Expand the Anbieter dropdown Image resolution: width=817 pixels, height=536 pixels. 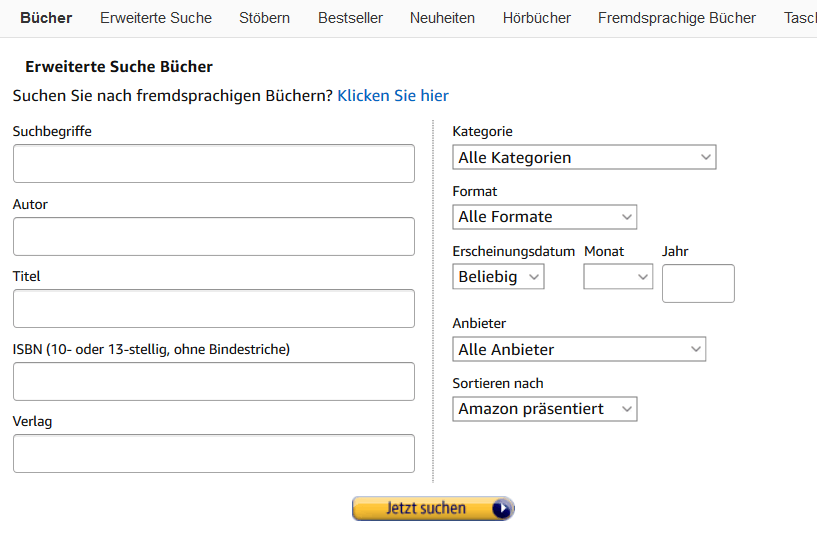pos(579,349)
